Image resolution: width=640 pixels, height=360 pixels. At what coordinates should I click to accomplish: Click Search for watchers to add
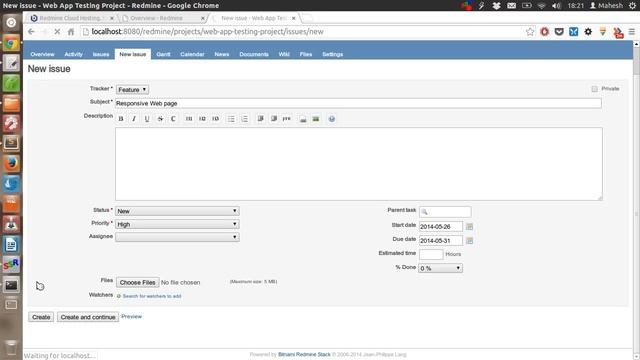pyautogui.click(x=152, y=296)
